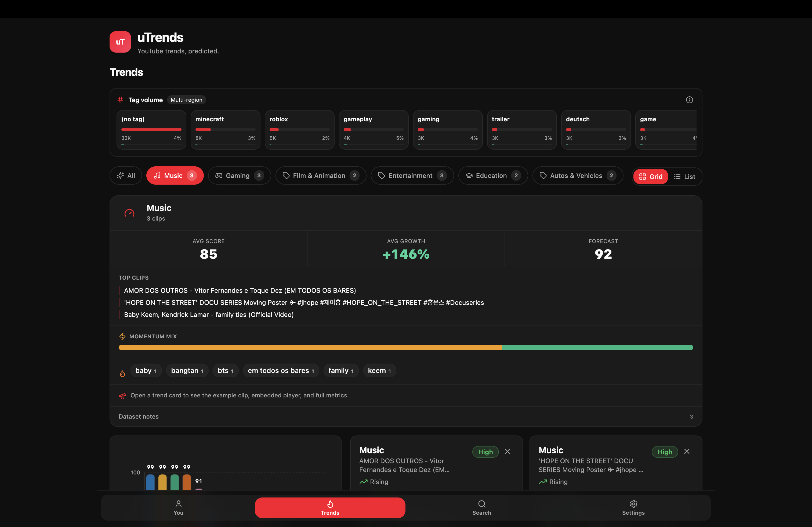Screen dimensions: 812x527
Task: Click the Music gauge icon
Action: tap(129, 213)
